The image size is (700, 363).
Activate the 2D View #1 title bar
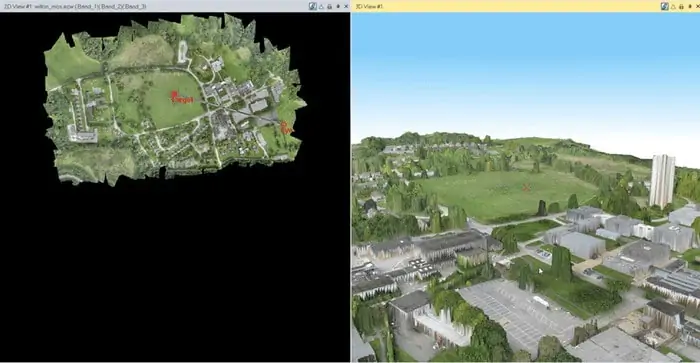point(152,6)
